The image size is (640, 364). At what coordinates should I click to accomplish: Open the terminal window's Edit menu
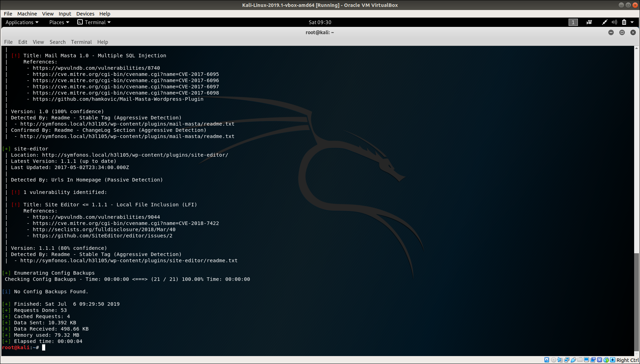click(x=23, y=42)
